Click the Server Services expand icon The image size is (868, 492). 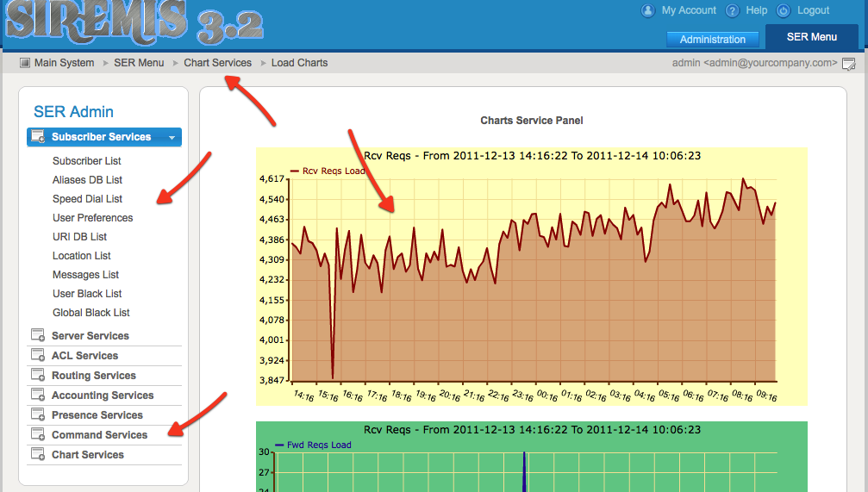click(x=38, y=335)
